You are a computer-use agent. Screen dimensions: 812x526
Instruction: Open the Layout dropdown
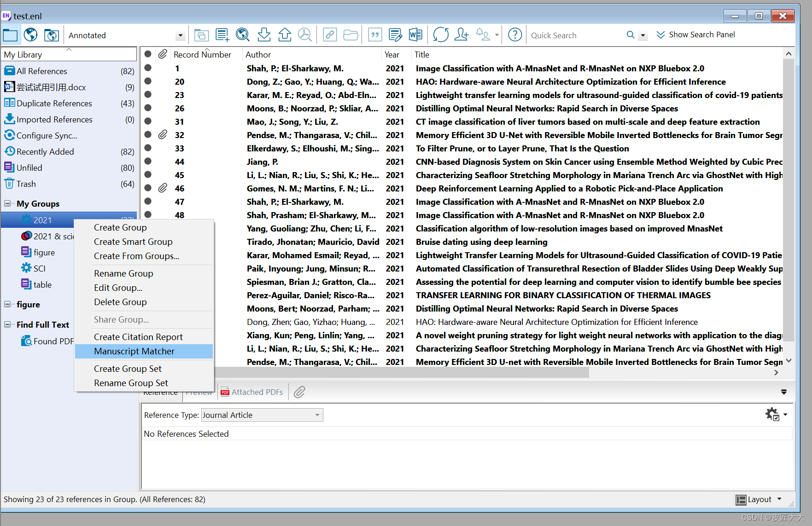point(759,499)
